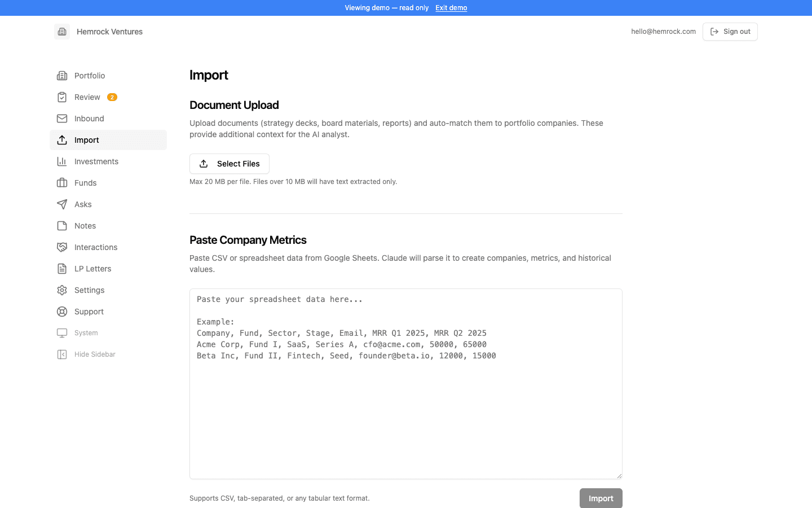This screenshot has width=812, height=508.
Task: Click the Hide Sidebar panel icon
Action: [x=62, y=354]
